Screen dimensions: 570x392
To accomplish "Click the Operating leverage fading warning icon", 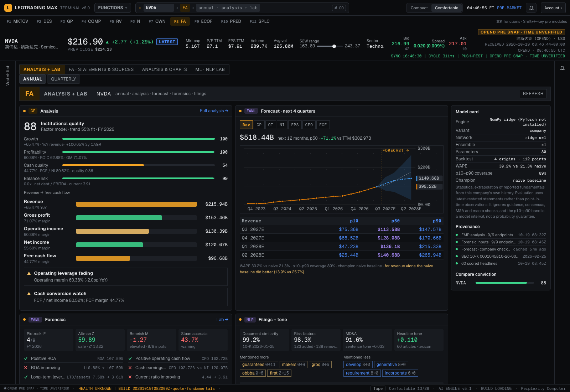I will [x=29, y=273].
